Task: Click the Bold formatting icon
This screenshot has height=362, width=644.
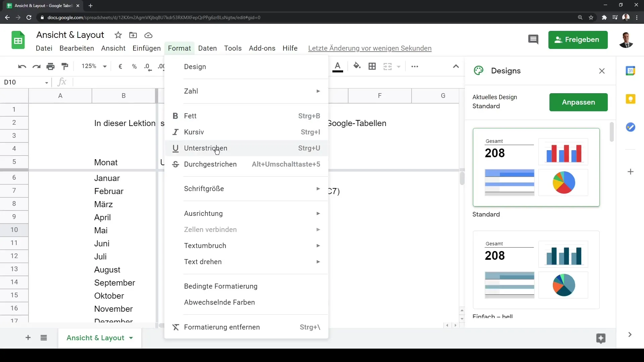Action: 175,115
